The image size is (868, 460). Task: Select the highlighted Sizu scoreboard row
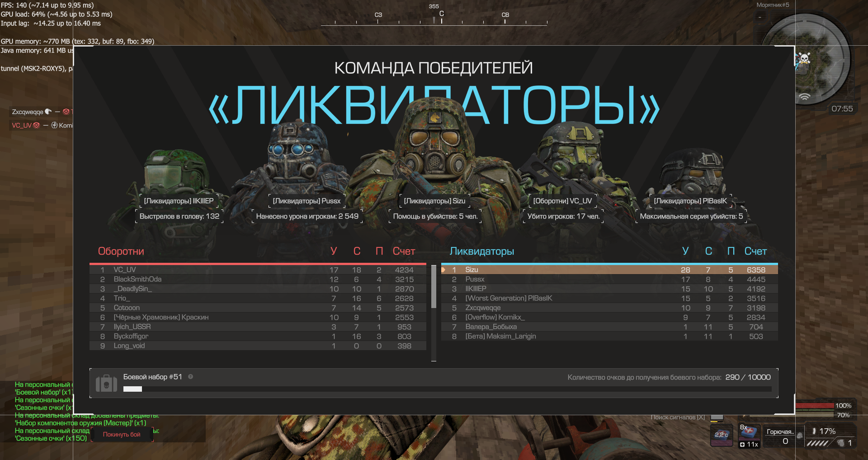[609, 270]
